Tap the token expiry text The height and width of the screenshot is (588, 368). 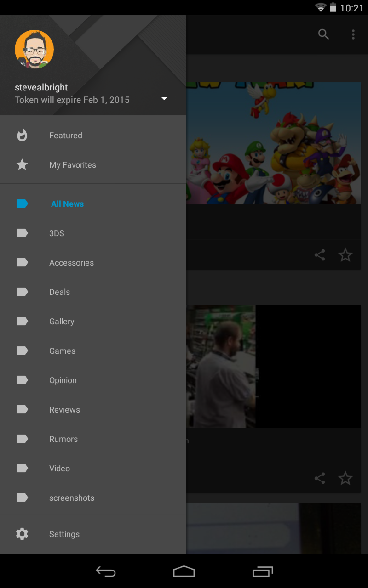72,100
